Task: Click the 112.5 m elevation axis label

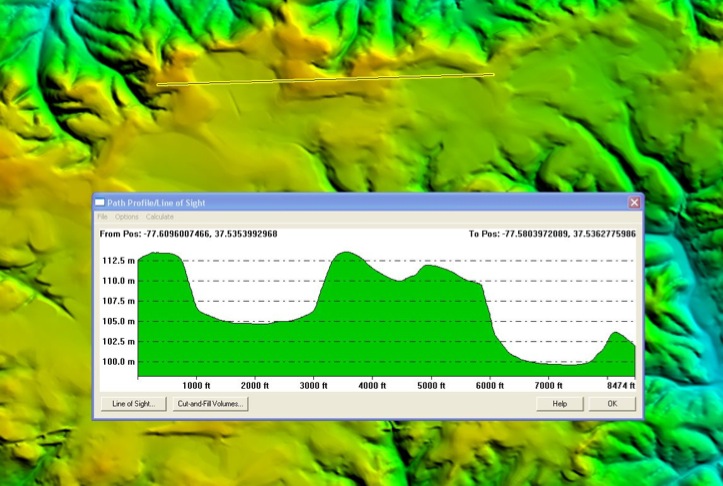Action: click(119, 261)
